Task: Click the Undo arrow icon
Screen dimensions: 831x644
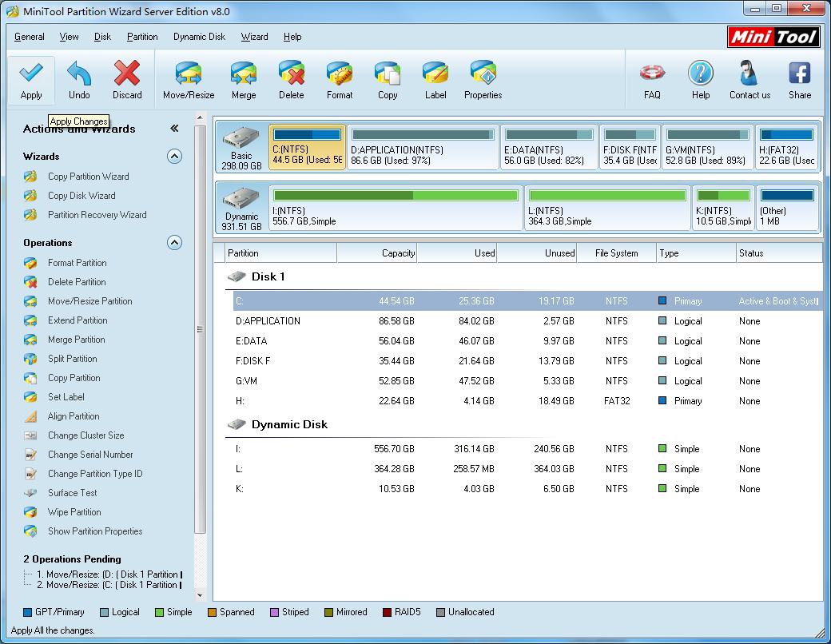Action: pyautogui.click(x=79, y=74)
